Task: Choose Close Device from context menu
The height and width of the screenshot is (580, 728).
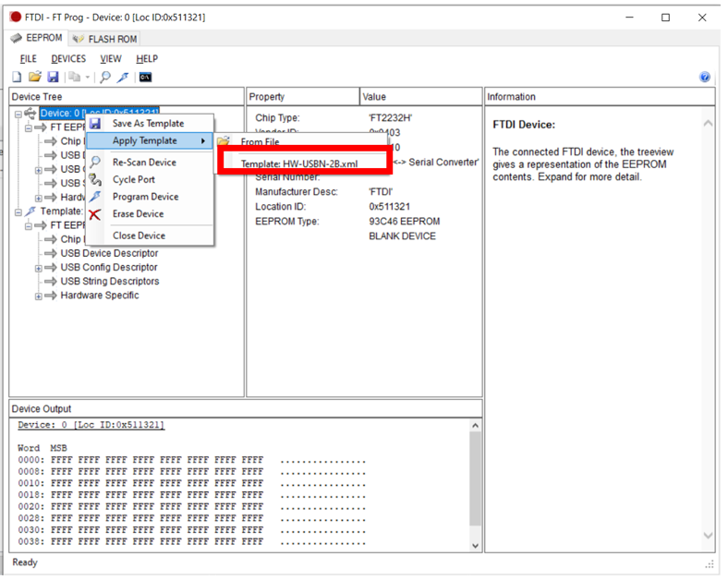Action: pyautogui.click(x=150, y=236)
